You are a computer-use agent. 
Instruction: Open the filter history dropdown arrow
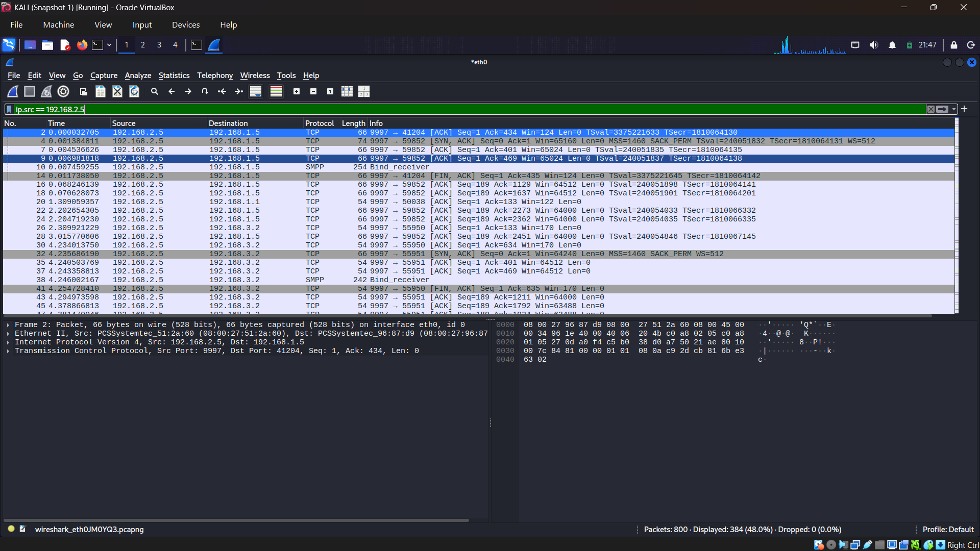coord(953,109)
